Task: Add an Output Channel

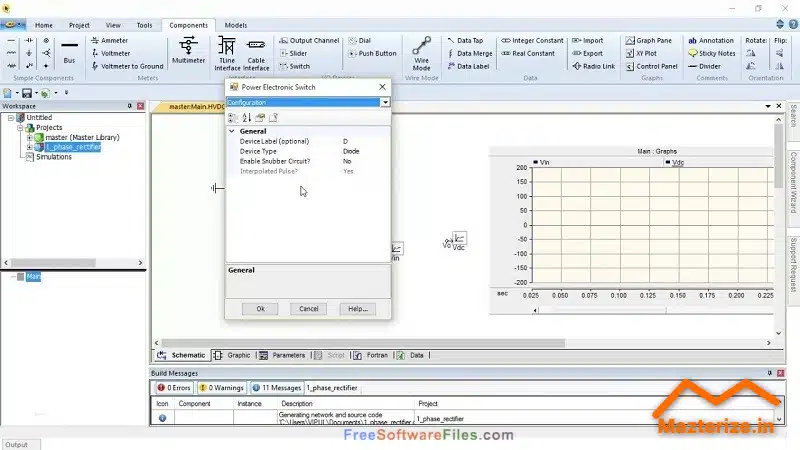Action: (309, 40)
